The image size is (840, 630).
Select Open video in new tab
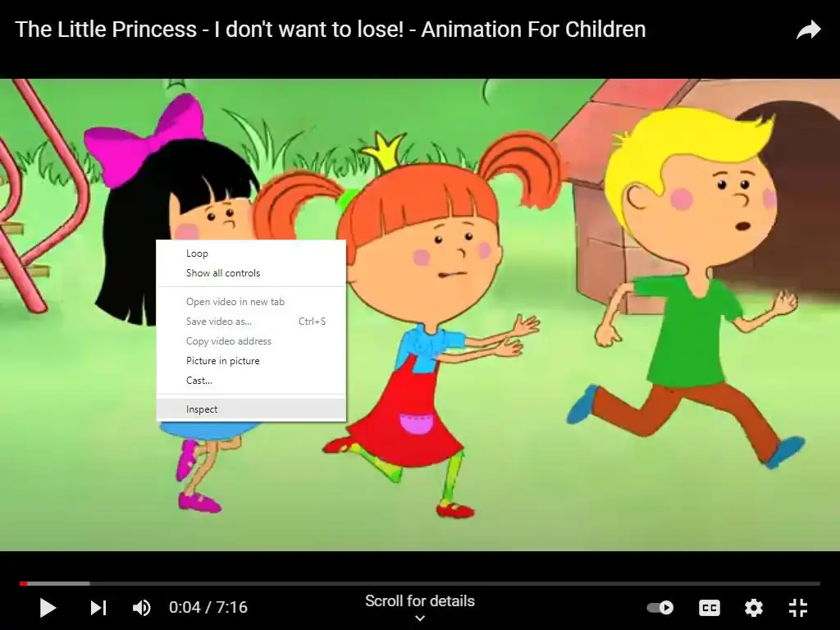tap(251, 302)
